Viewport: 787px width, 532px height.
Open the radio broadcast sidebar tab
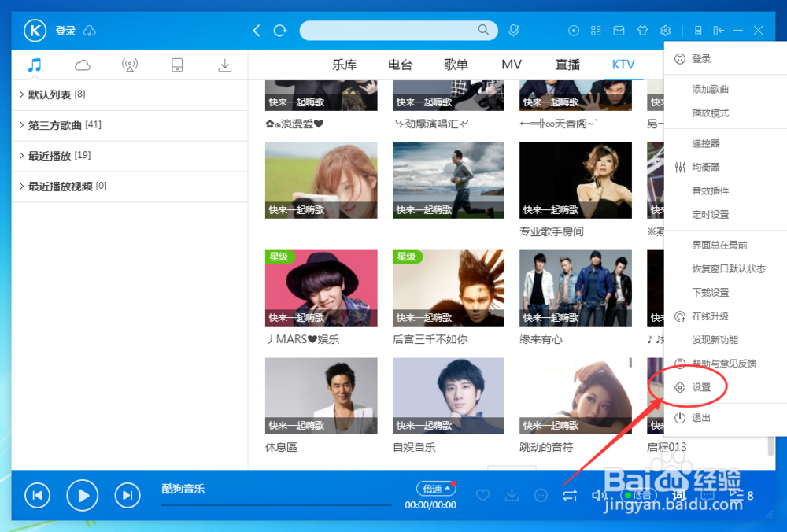130,65
